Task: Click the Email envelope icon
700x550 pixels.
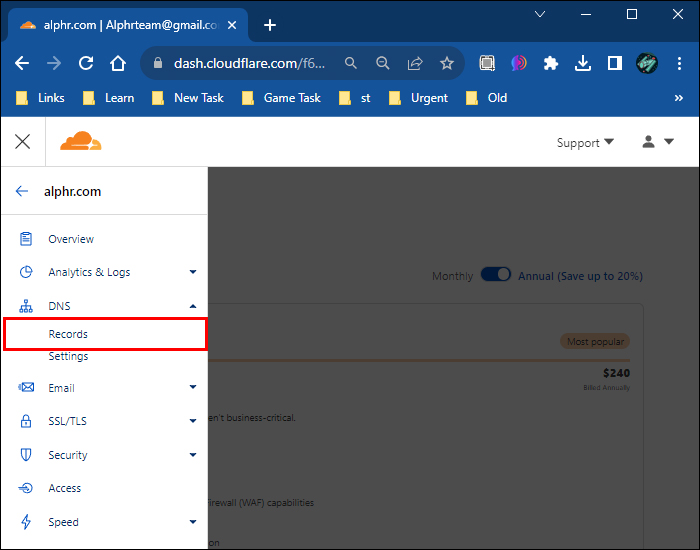Action: pos(26,387)
